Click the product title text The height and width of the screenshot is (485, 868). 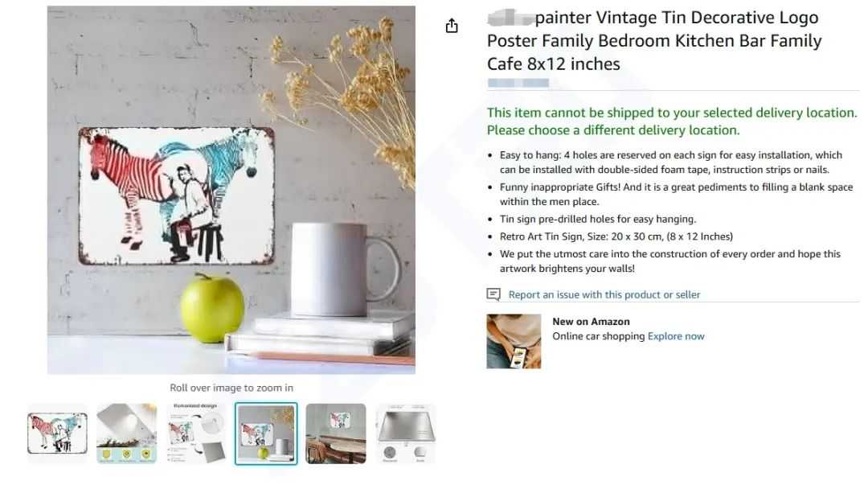653,40
